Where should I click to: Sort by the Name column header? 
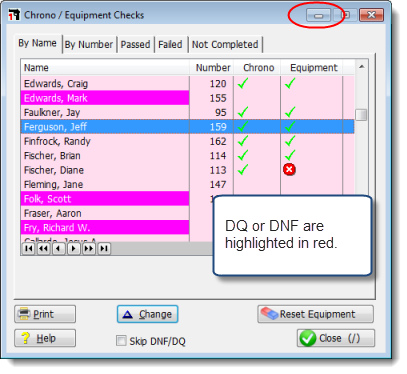tap(105, 68)
